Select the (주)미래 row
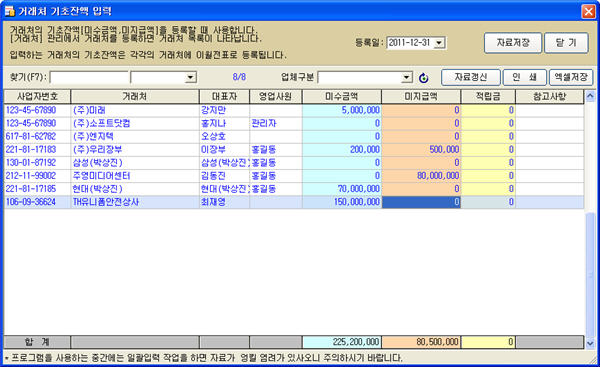600x367 pixels. click(294, 111)
